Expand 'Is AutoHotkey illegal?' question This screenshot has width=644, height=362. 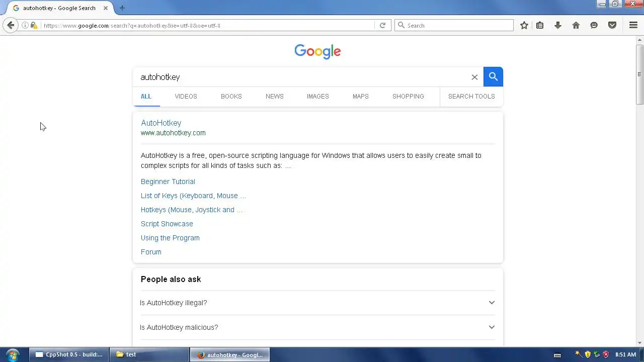tap(317, 303)
